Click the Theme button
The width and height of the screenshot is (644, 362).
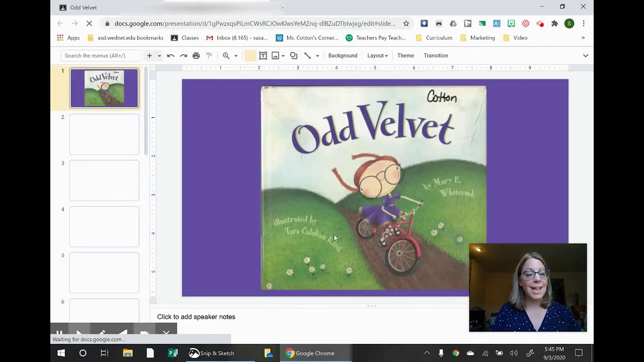pos(406,56)
